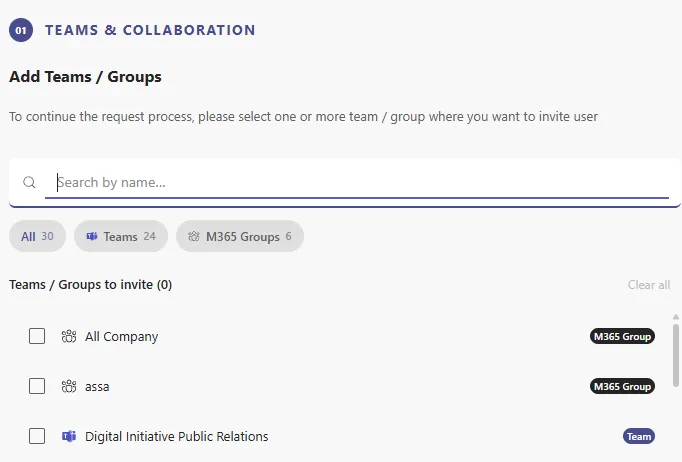Click the Teams logo in Teams filter
The image size is (682, 462).
pos(92,236)
